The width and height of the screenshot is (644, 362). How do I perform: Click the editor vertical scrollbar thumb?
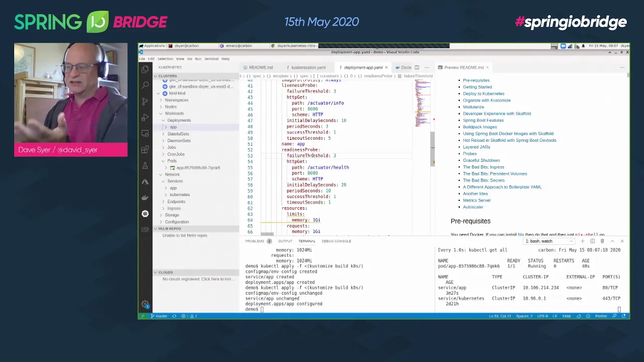432,148
